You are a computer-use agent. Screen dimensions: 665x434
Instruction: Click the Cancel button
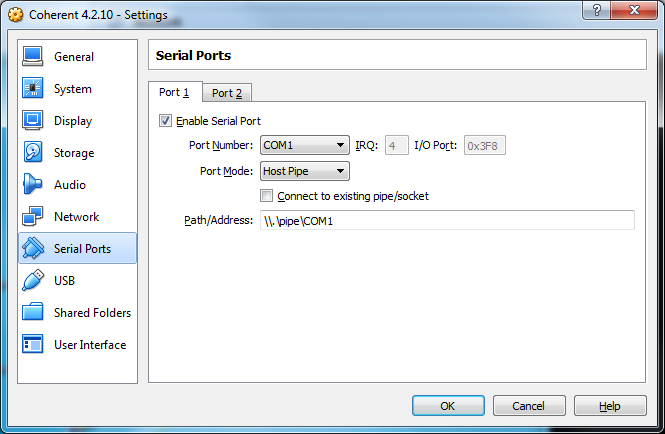pos(527,406)
